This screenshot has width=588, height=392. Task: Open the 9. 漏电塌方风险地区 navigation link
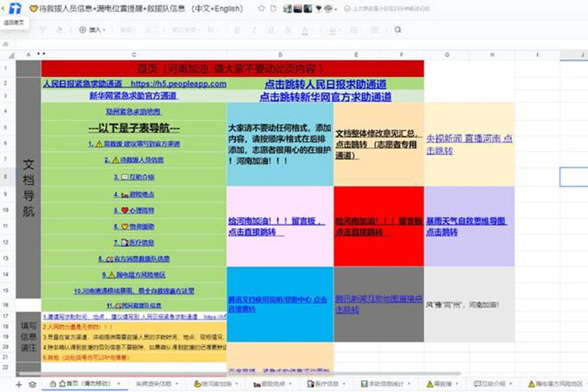[x=134, y=275]
